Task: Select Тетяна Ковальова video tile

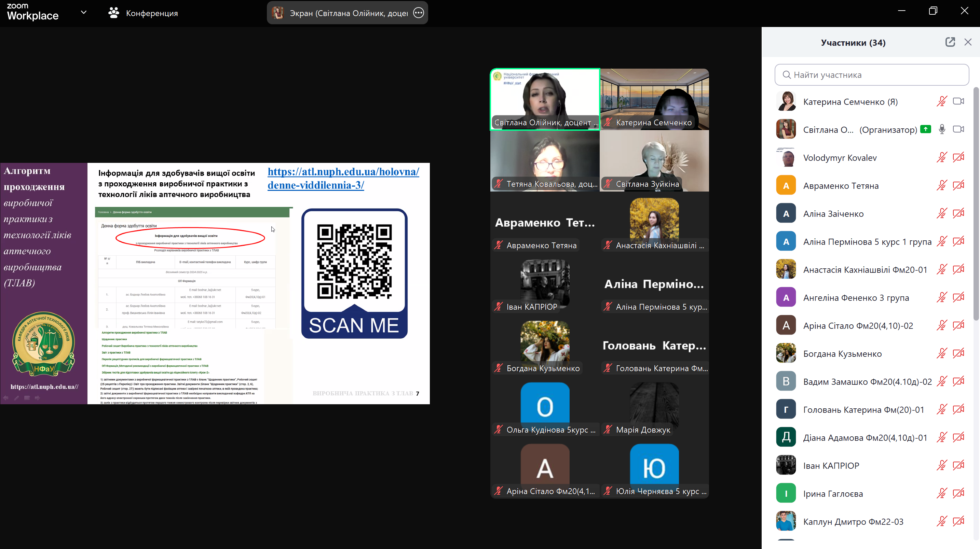Action: click(545, 161)
